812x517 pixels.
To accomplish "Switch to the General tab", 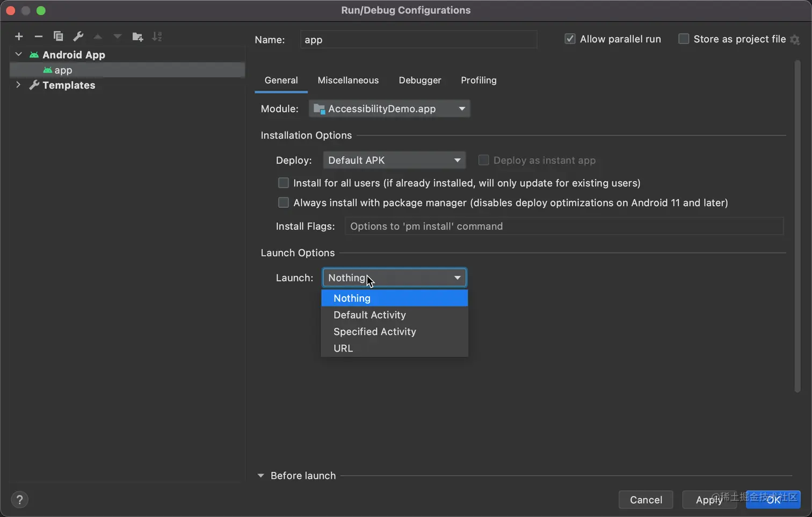I will pos(281,80).
